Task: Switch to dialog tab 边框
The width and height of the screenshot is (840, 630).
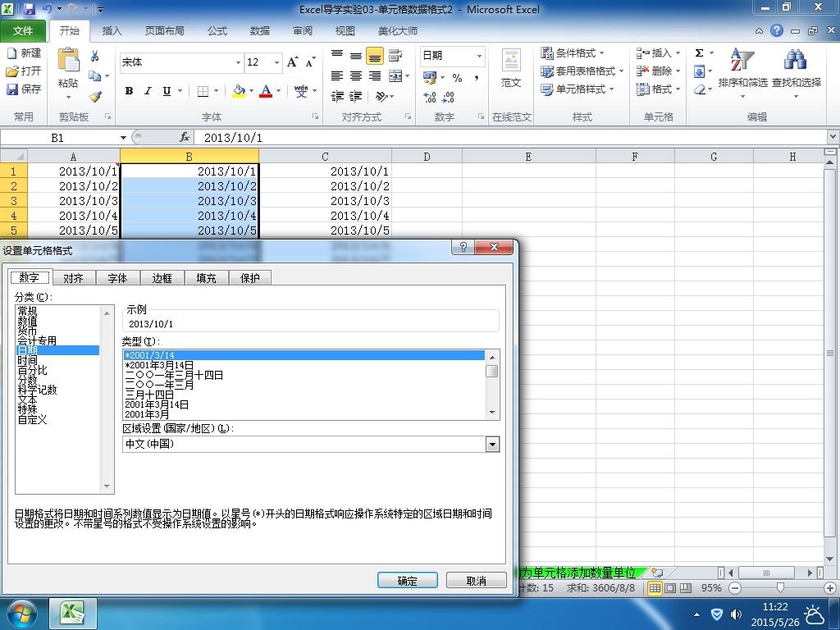Action: click(x=162, y=278)
